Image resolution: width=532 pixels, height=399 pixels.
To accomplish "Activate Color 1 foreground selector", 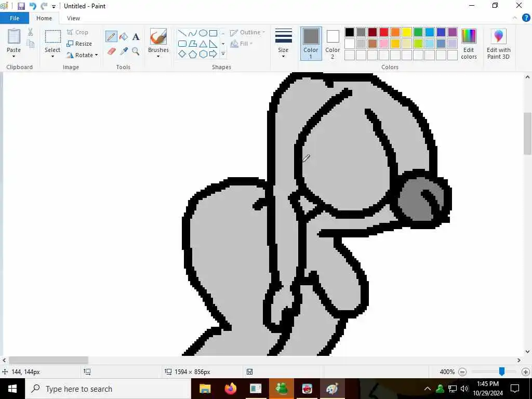I will pos(311,44).
